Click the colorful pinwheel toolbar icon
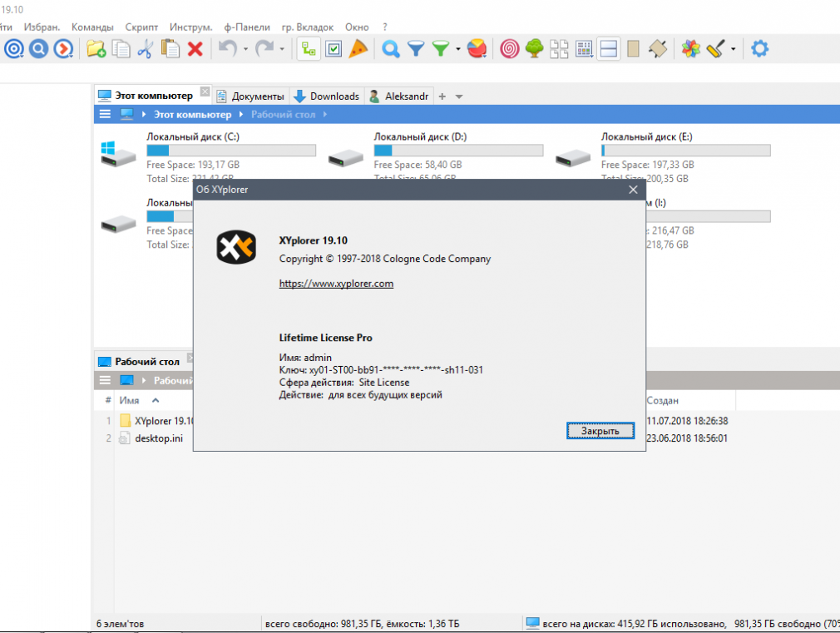This screenshot has height=633, width=840. (690, 49)
